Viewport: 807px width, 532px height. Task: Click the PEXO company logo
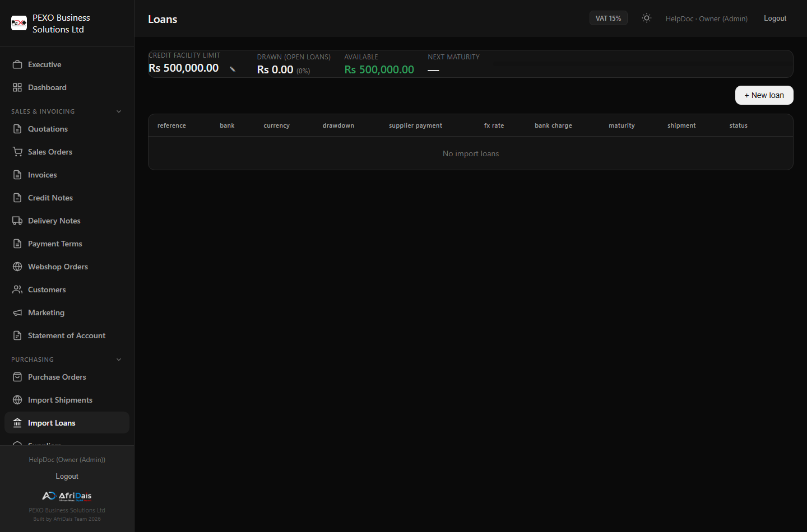click(19, 23)
